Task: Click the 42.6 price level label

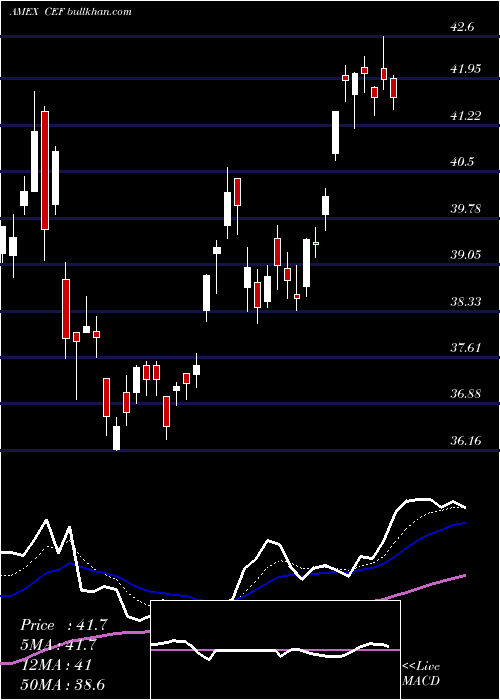Action: (x=462, y=27)
